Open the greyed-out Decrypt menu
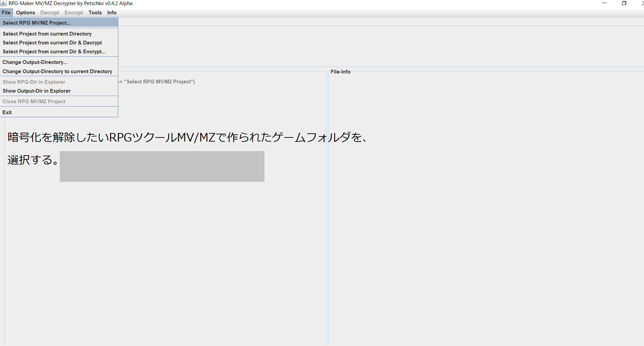Screen dimensions: 644x346 [50, 13]
